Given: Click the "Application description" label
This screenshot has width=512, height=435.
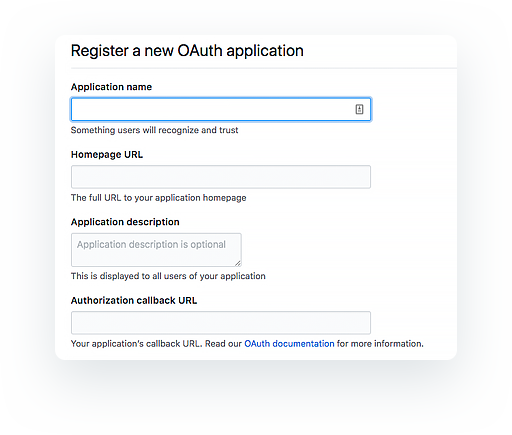Looking at the screenshot, I should pos(125,222).
